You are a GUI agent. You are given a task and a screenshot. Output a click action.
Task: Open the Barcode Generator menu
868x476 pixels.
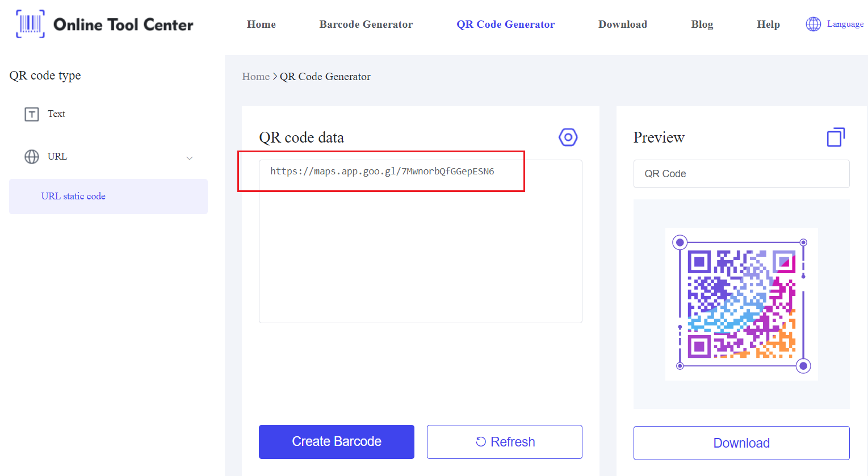(x=366, y=24)
